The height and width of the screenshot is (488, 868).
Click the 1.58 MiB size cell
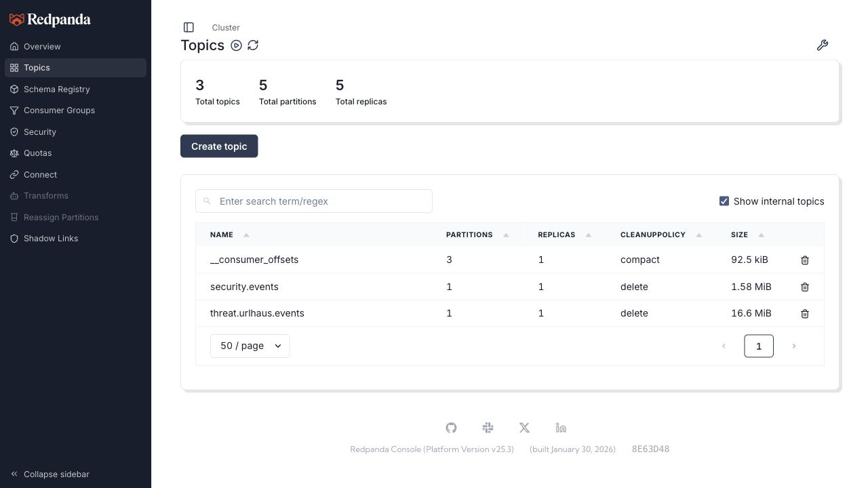(x=751, y=287)
